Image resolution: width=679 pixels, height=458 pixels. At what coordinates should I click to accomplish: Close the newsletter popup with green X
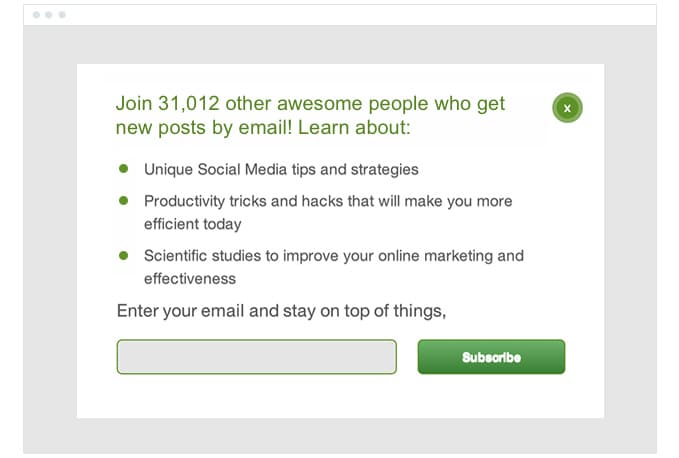(567, 108)
